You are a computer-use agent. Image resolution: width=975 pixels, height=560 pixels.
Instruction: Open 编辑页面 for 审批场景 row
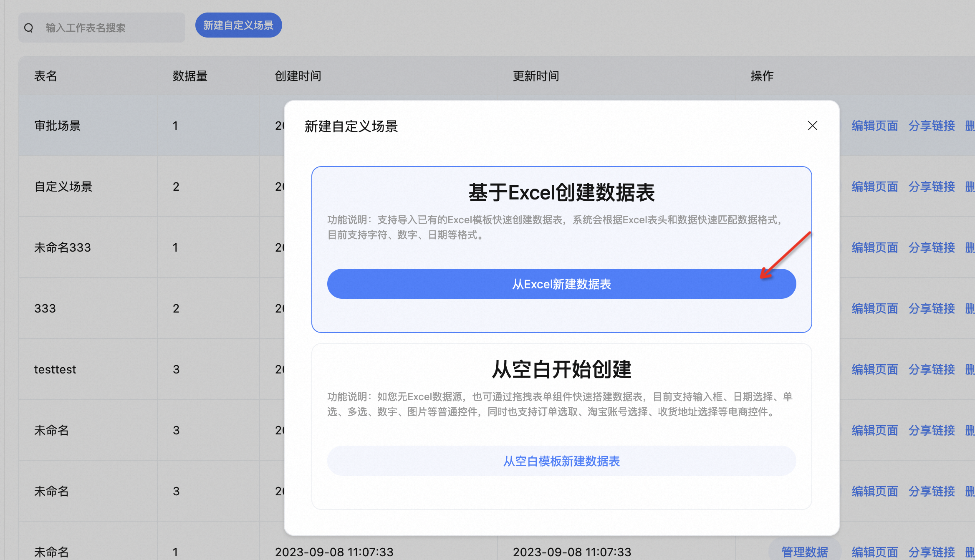coord(875,126)
